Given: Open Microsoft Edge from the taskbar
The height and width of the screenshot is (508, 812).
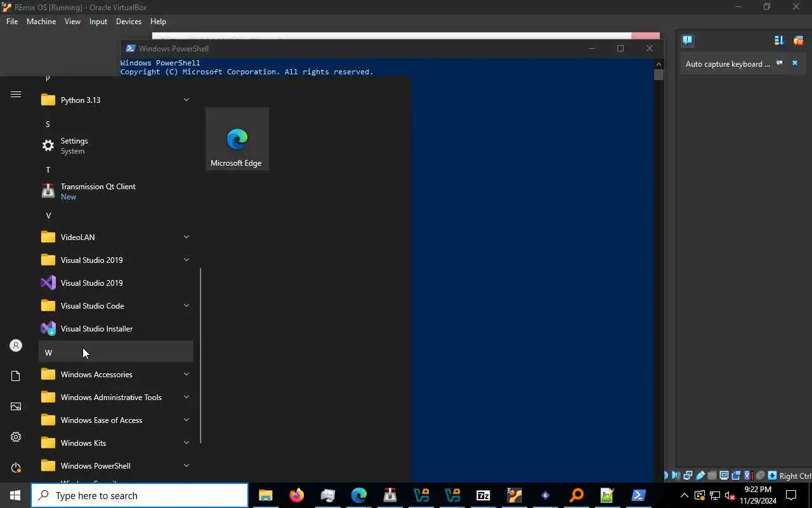Looking at the screenshot, I should 359,495.
